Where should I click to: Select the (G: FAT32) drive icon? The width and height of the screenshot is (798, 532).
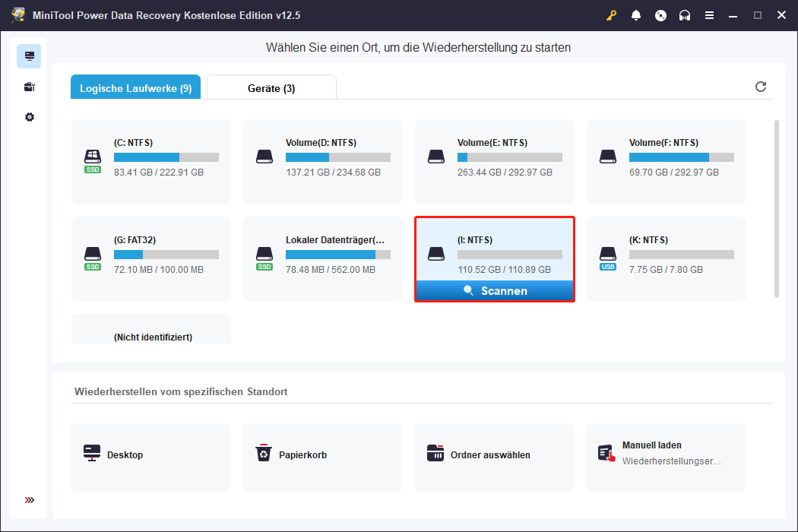[93, 258]
